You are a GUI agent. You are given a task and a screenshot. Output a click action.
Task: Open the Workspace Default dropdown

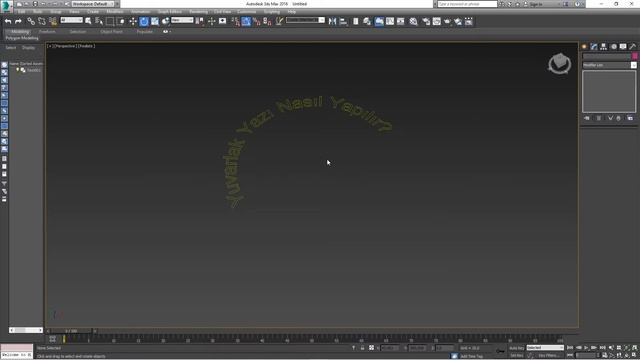click(93, 4)
